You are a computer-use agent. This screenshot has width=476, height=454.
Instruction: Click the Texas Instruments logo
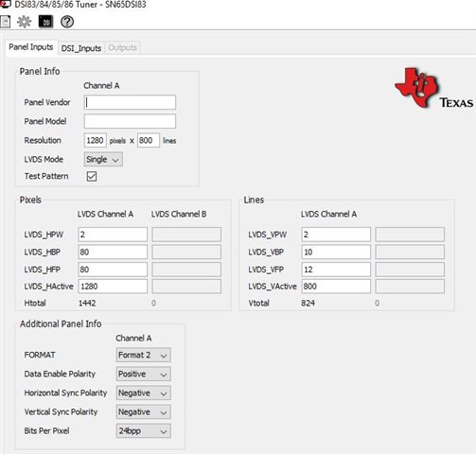coord(434,88)
